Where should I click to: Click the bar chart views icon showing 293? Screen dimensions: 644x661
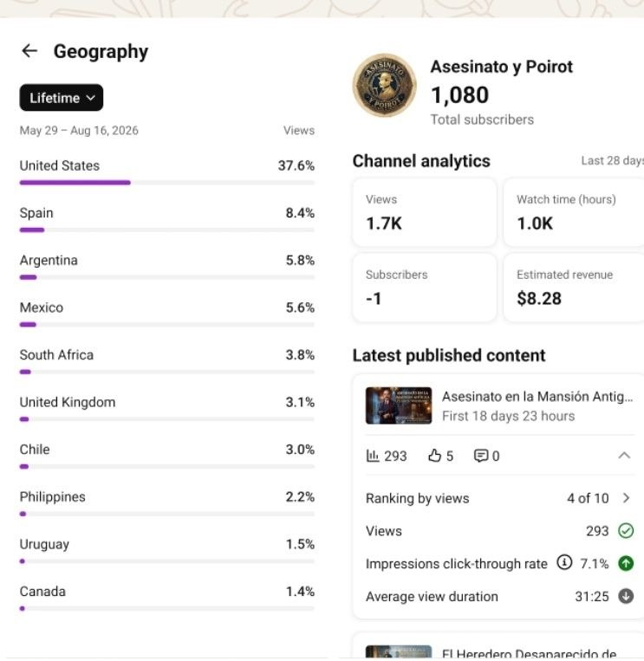pyautogui.click(x=373, y=456)
